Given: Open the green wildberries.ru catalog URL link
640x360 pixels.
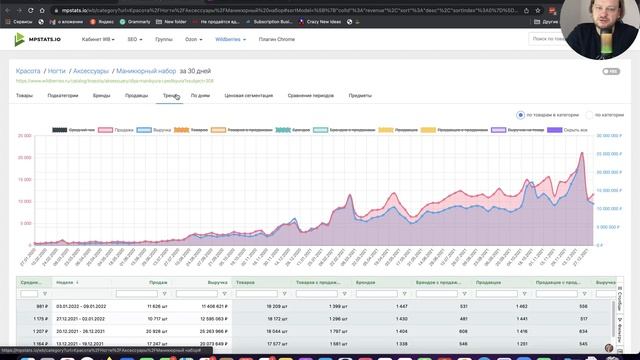Looking at the screenshot, I should 115,81.
